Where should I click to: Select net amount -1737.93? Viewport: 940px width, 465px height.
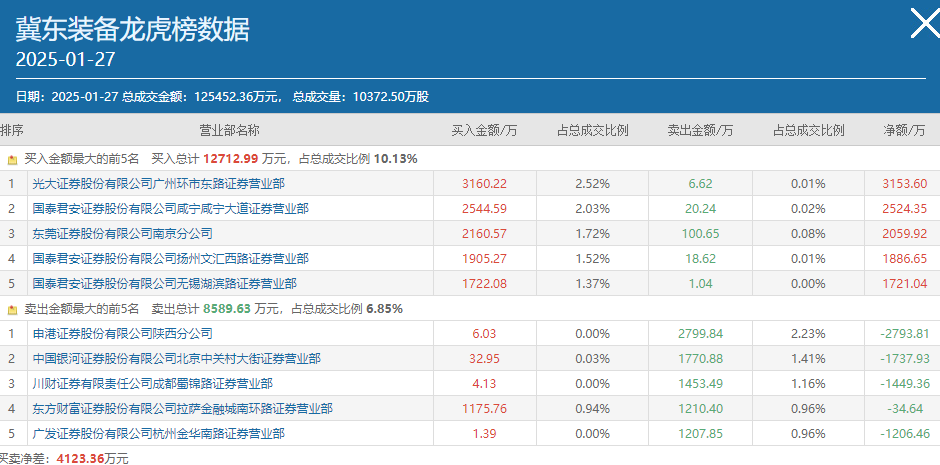[905, 359]
